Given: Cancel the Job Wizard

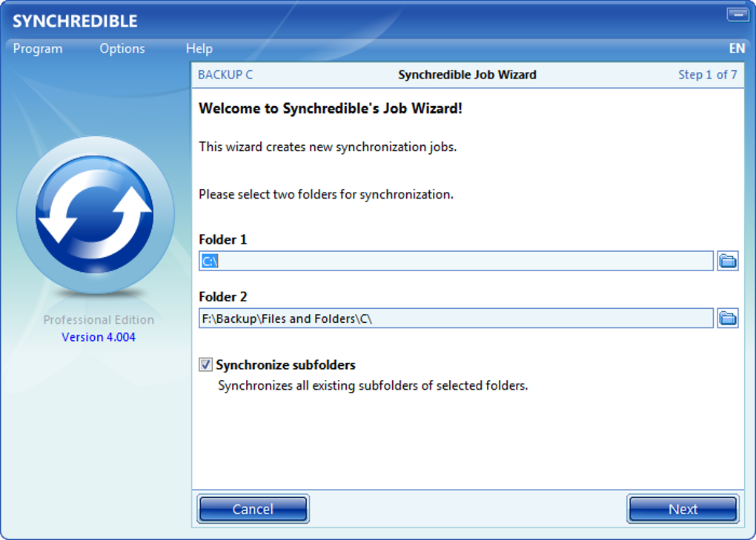Looking at the screenshot, I should 253,509.
